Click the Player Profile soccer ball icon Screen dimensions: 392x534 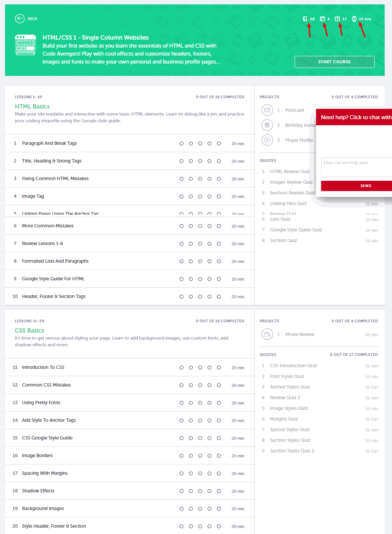point(267,140)
